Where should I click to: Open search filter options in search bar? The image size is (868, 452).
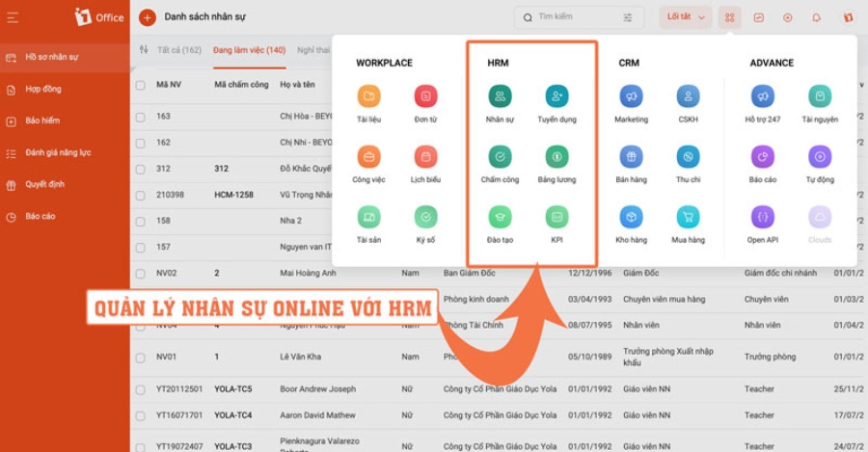(x=628, y=17)
